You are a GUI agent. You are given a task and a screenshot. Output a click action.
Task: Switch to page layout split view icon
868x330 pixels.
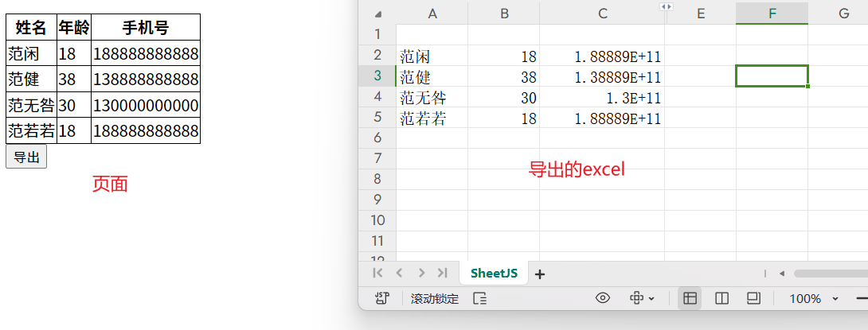click(x=722, y=298)
